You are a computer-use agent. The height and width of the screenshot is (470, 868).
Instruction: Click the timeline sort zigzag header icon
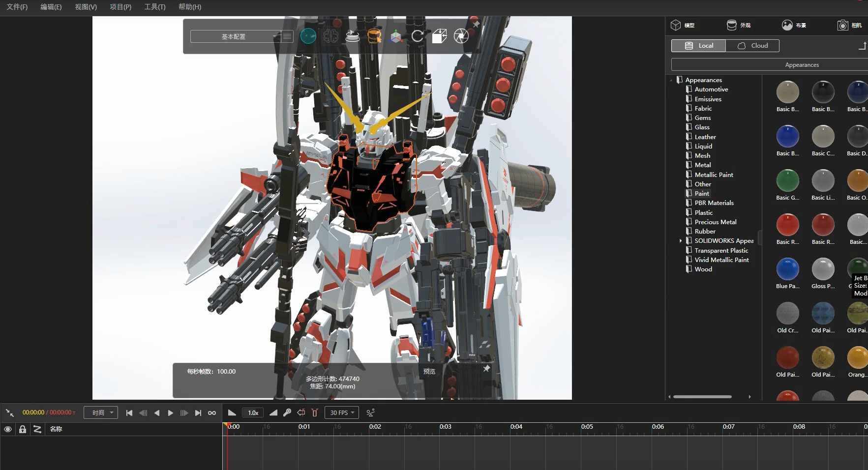coord(37,429)
